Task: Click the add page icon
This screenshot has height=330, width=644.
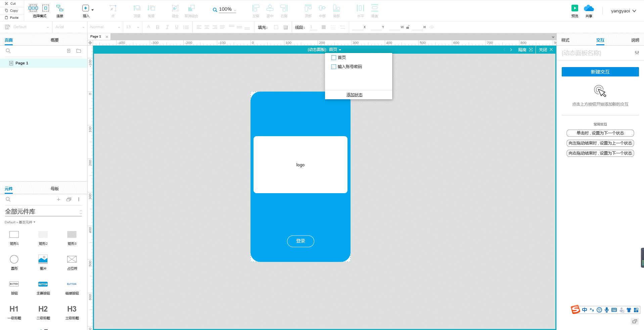Action: pos(68,51)
